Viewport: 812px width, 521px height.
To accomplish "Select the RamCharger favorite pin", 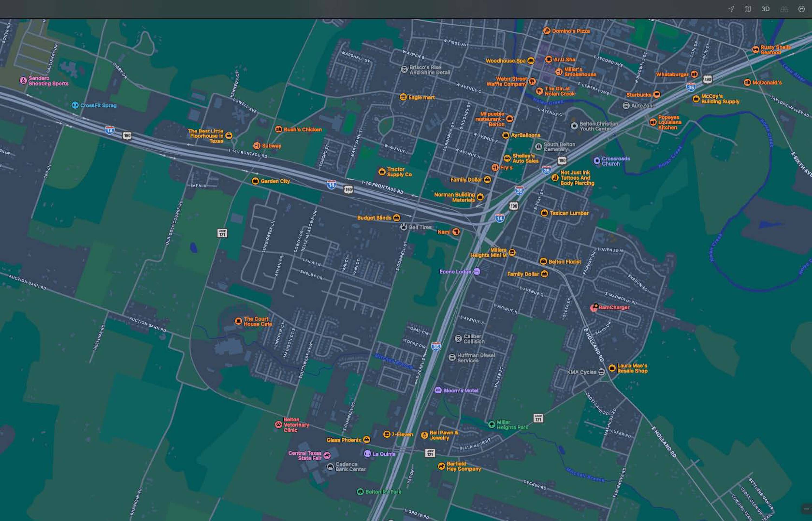I will pos(594,307).
